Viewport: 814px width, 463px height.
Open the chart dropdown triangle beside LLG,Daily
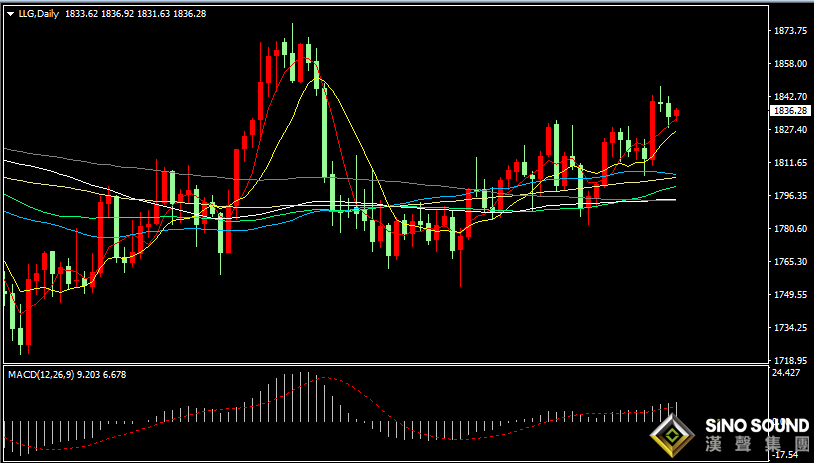(11, 14)
